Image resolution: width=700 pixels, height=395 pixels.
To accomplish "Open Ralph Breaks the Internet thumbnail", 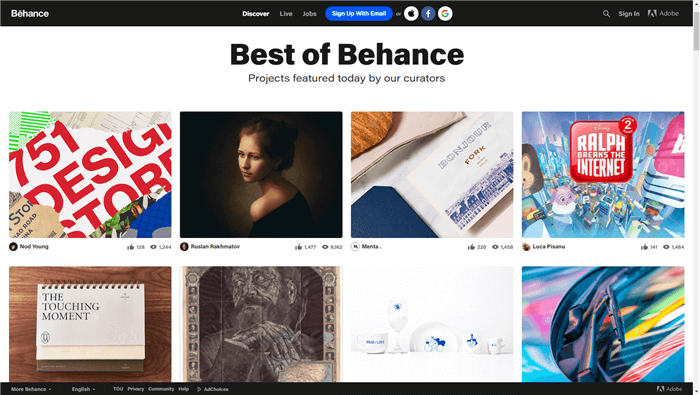I will (x=603, y=175).
